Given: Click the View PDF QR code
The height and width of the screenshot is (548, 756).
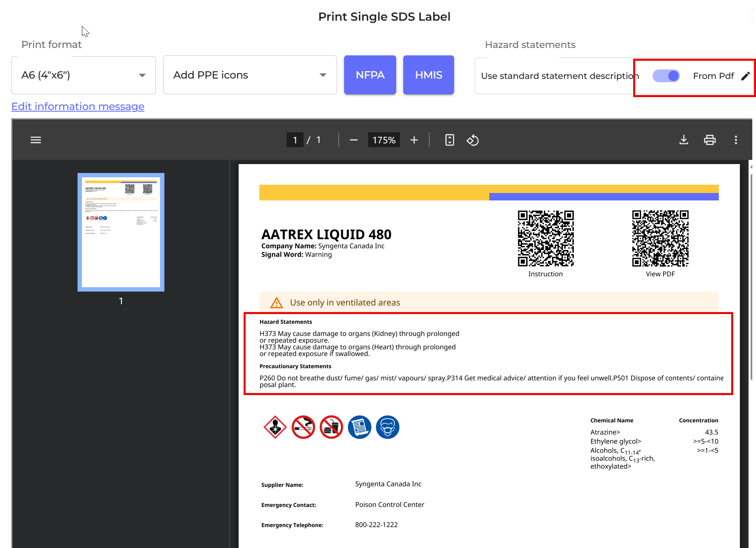Looking at the screenshot, I should (x=660, y=238).
